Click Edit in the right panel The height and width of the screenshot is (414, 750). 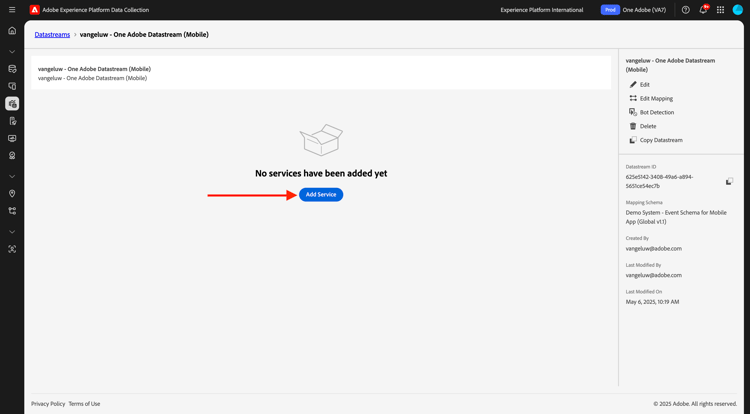[640, 85]
